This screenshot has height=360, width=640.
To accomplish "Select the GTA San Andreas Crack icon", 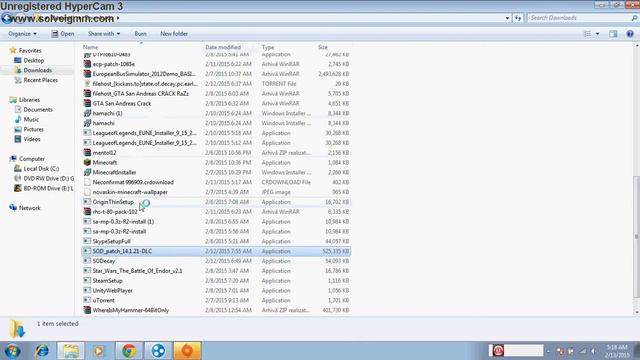I will click(x=87, y=103).
